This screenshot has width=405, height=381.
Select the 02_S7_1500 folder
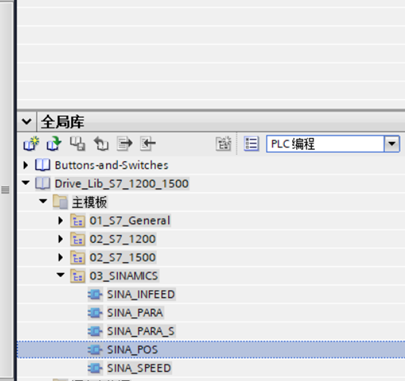pyautogui.click(x=122, y=258)
